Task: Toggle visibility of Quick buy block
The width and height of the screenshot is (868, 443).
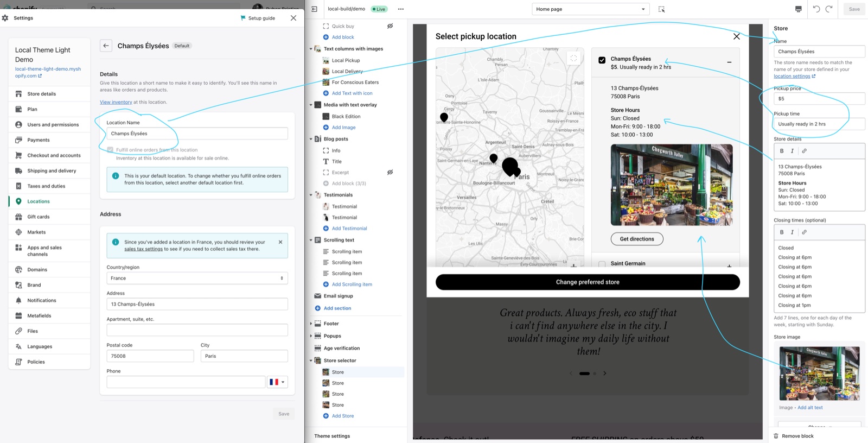Action: point(390,26)
